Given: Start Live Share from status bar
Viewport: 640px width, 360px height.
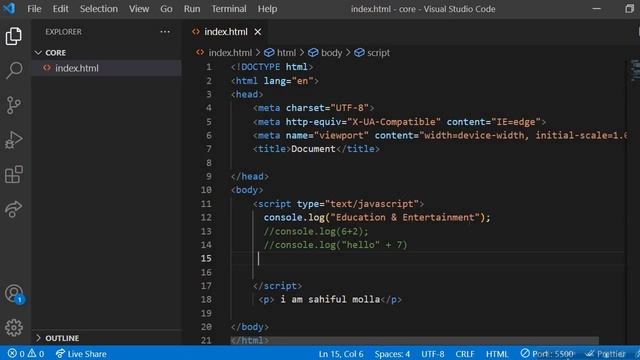Looking at the screenshot, I should 81,353.
